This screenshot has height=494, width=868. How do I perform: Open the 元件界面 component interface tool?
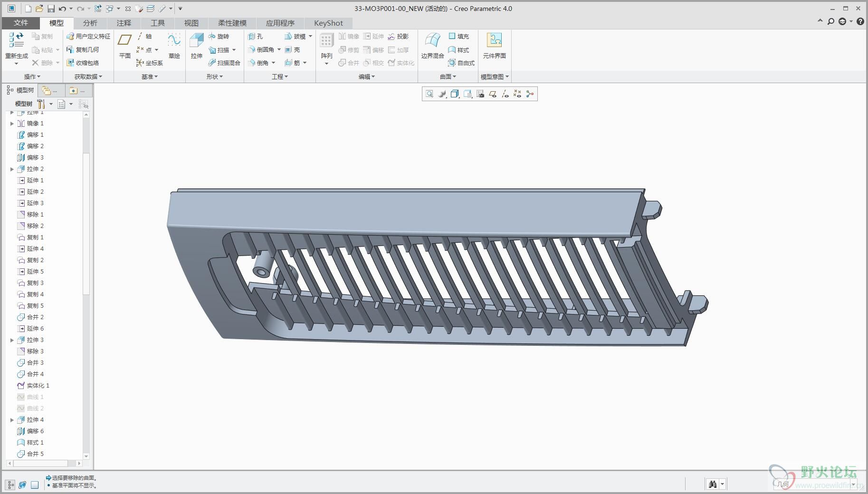(x=494, y=46)
